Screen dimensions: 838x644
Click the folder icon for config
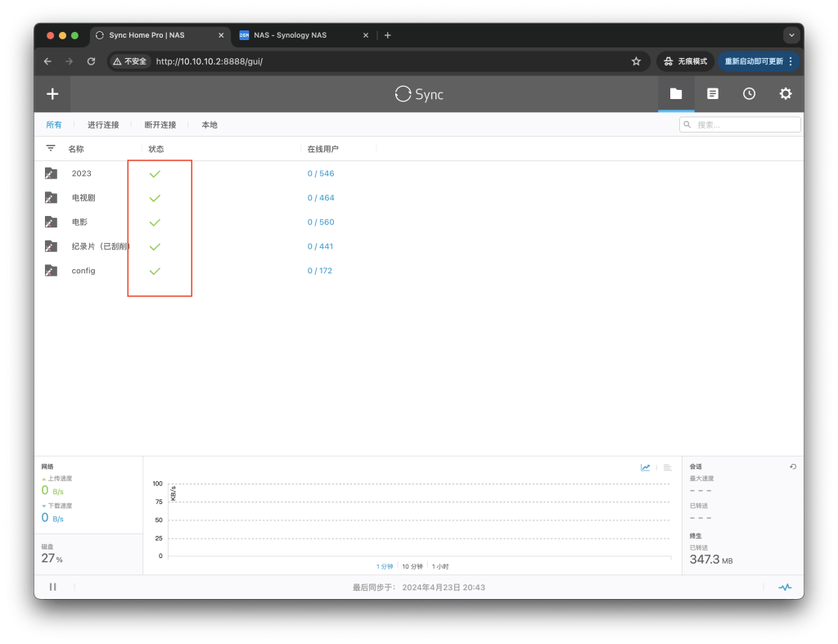click(x=51, y=270)
